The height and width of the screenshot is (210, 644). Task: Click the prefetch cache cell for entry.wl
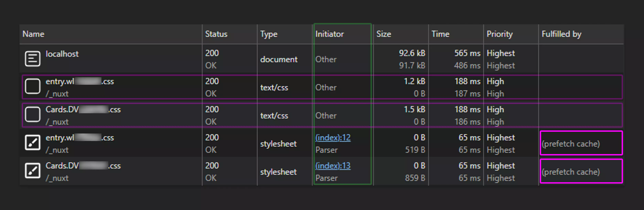(571, 144)
